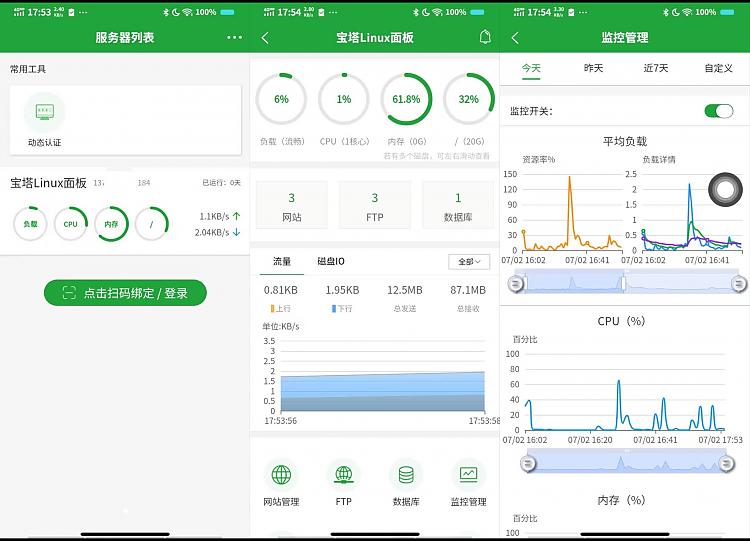This screenshot has height=541, width=750.
Task: Tap the 61.8% memory gauge
Action: point(406,99)
